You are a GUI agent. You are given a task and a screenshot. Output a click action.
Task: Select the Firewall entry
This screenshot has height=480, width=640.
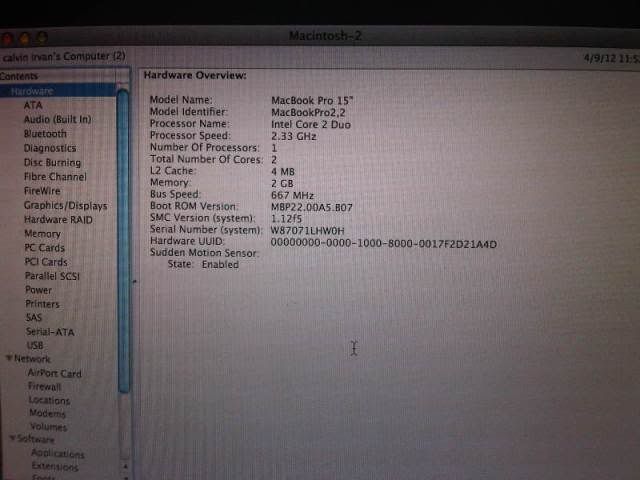44,386
